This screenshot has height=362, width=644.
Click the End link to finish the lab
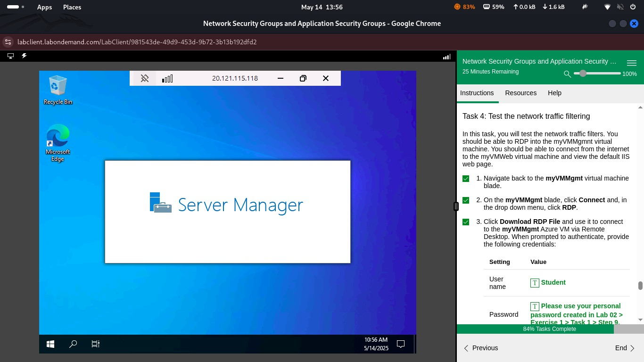[x=621, y=348]
